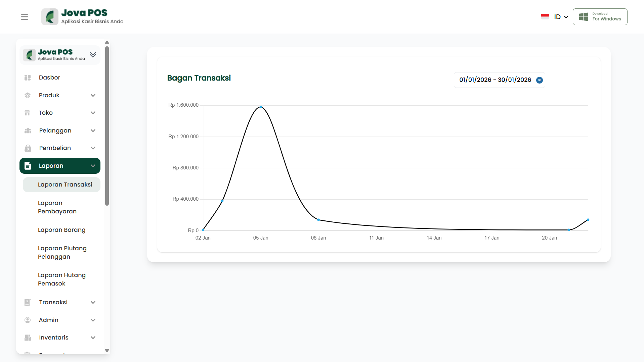This screenshot has height=362, width=644.
Task: Collapse the Laporan section chevron
Action: coord(93,166)
